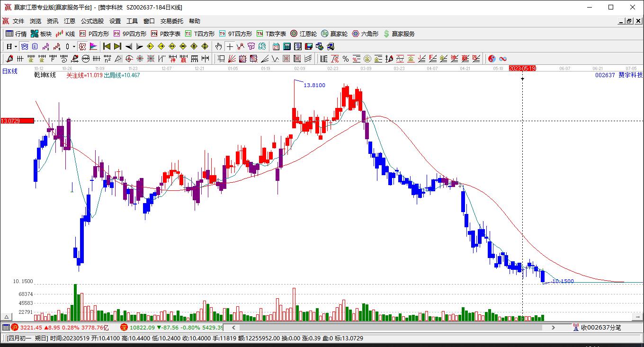Click the infinity symbol icon
644x347 pixels.
point(503,59)
